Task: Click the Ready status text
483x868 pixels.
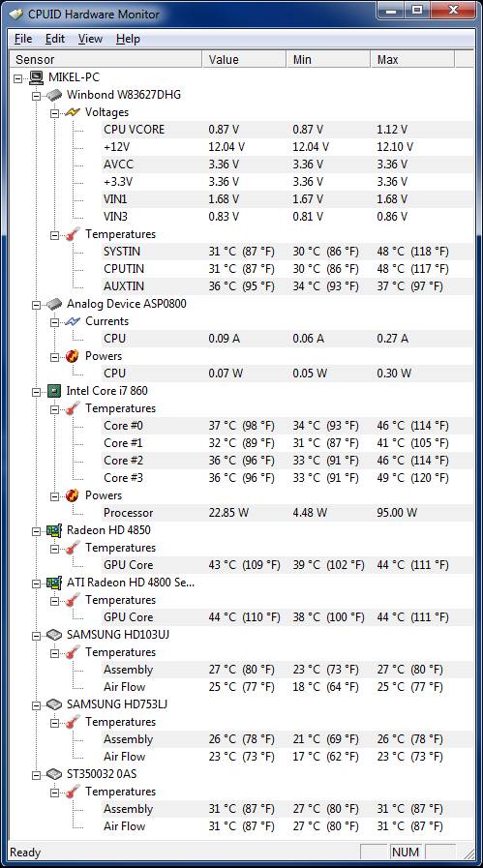Action: coord(25,853)
